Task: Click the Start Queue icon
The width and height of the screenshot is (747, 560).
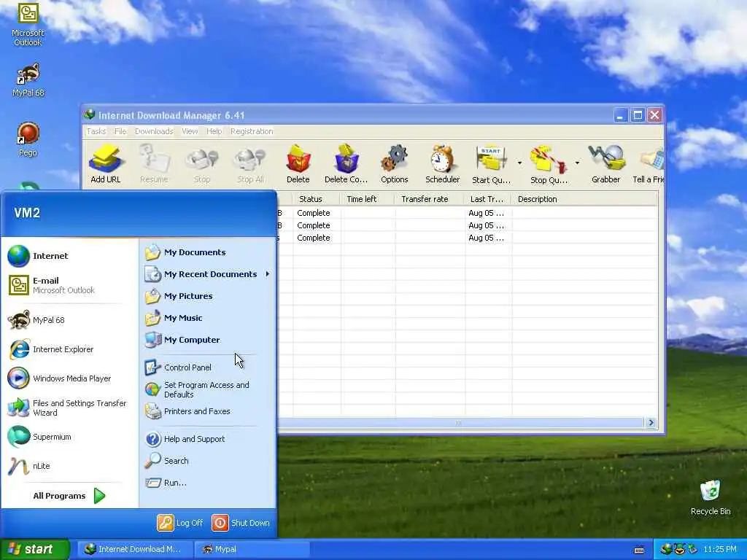Action: pos(491,164)
